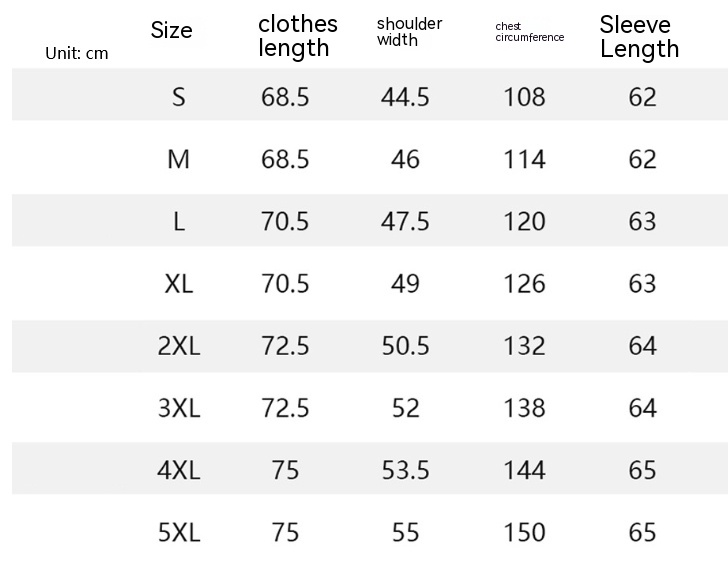Select chest circumference value 138

pyautogui.click(x=525, y=408)
